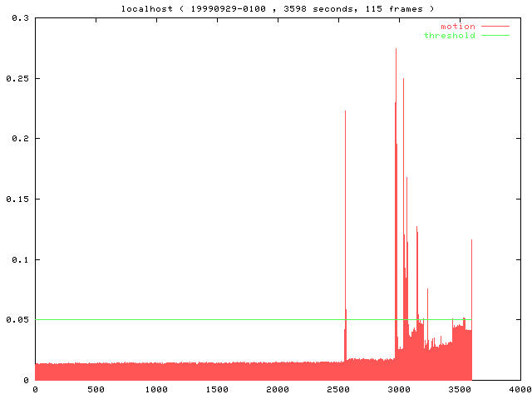Click the 500 x-axis tick label
The height and width of the screenshot is (399, 532).
tap(96, 389)
